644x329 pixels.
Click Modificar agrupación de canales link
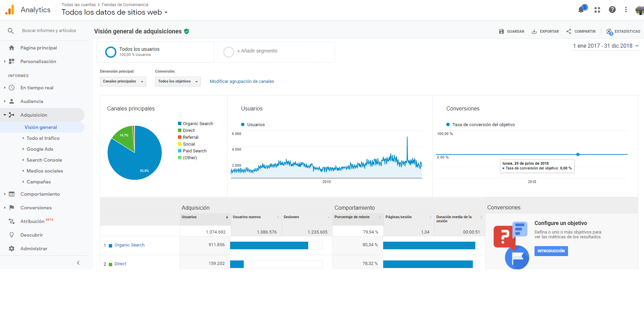point(242,81)
